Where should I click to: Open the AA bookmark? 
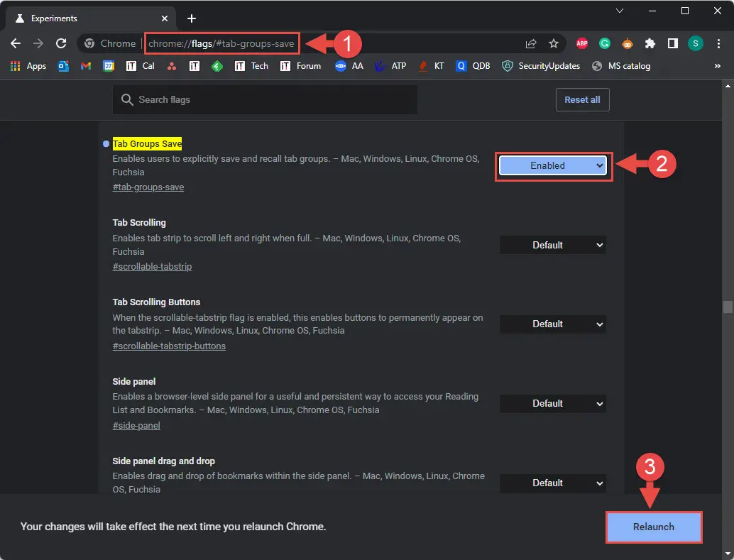point(349,66)
